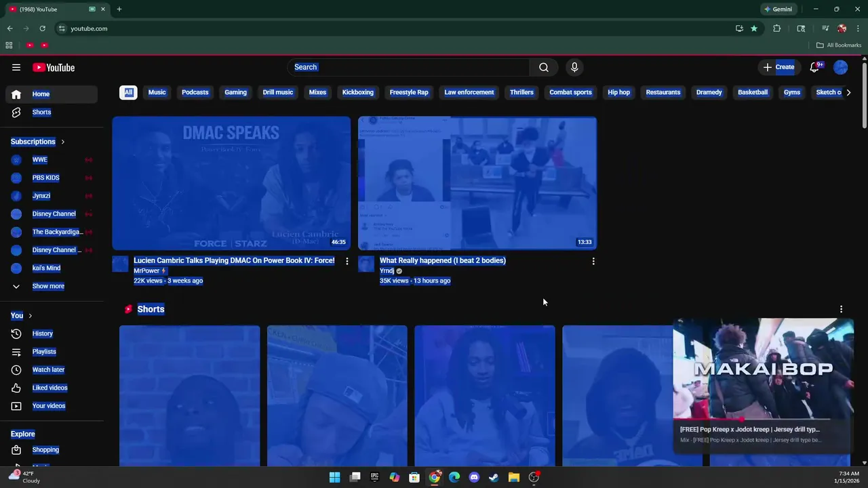Screen dimensions: 868x488
Task: Reload the page in Chrome
Action: pos(42,28)
